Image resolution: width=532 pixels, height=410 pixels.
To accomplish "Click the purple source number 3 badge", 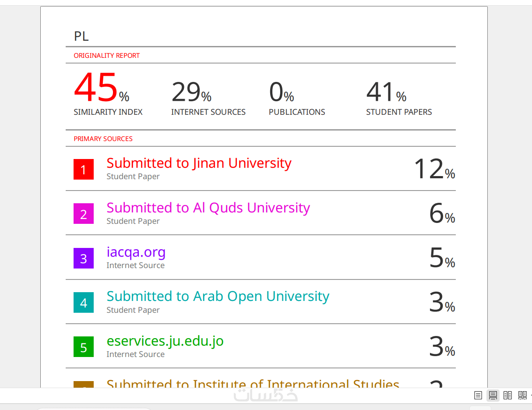I will click(84, 258).
